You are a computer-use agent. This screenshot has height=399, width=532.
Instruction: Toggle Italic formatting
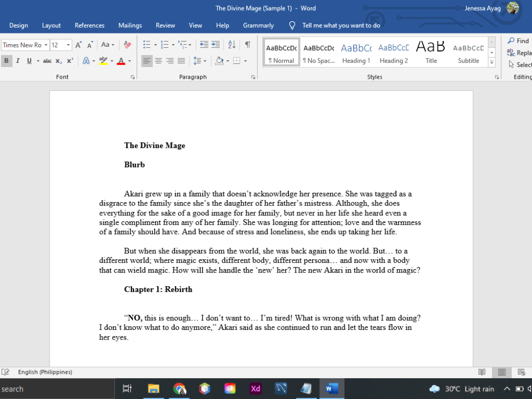18,61
